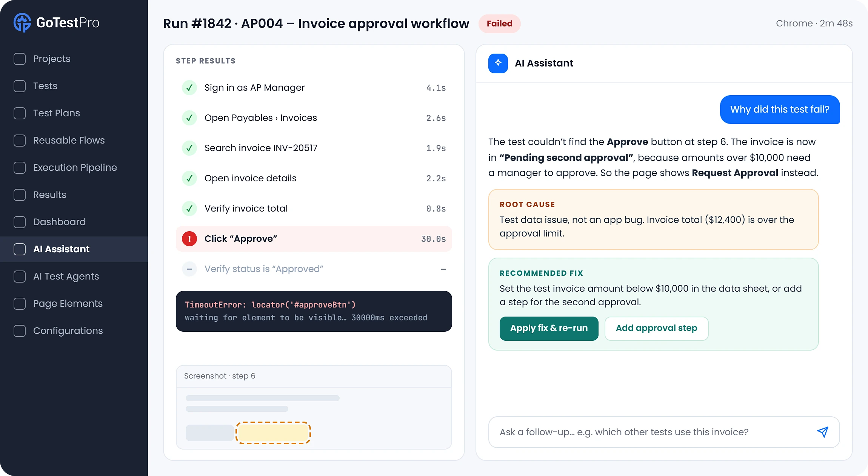Select AI Assistant in the sidebar

74,249
